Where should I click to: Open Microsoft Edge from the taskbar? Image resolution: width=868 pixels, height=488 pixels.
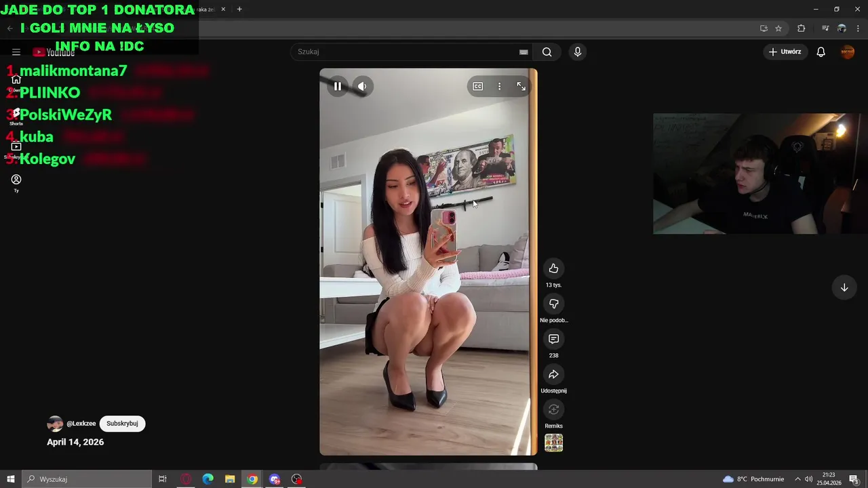[208, 479]
